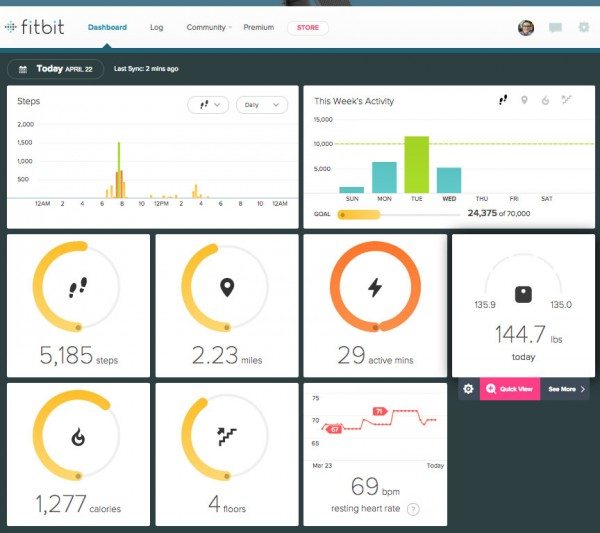This screenshot has width=600, height=533.
Task: Click the messages chat bubble icon
Action: click(x=555, y=28)
